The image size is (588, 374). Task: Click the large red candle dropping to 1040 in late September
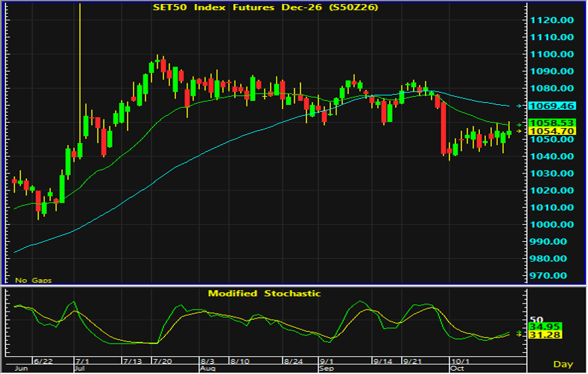coord(444,129)
